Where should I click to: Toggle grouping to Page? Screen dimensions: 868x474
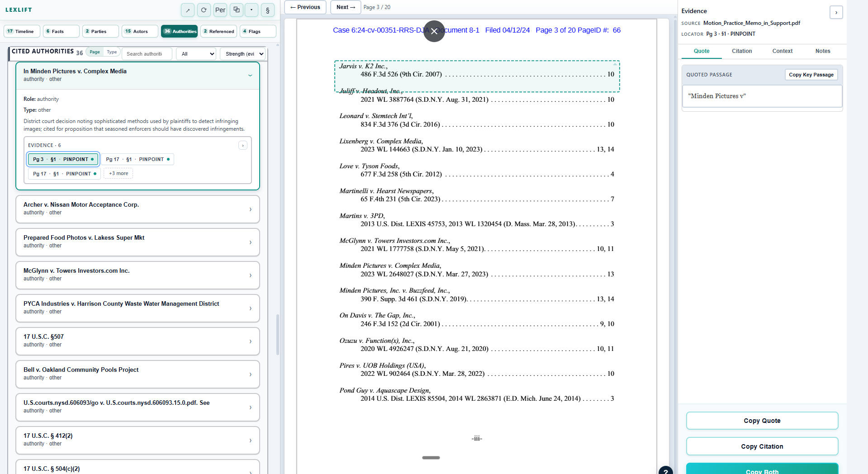point(95,52)
